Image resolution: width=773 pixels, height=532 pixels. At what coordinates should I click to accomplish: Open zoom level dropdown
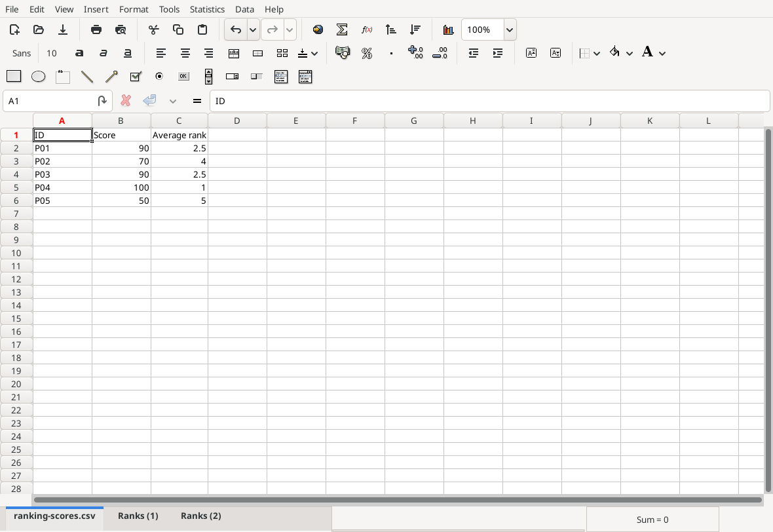click(510, 29)
